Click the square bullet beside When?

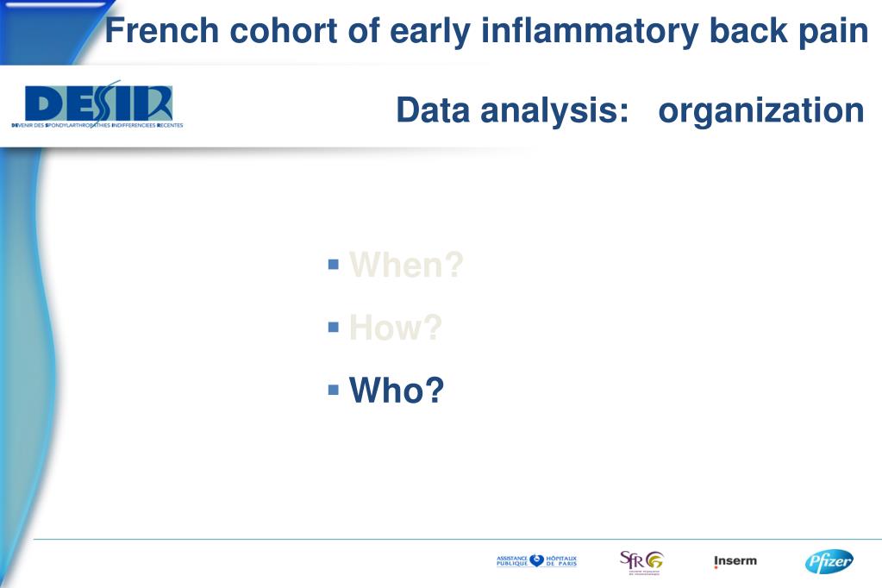[x=334, y=264]
